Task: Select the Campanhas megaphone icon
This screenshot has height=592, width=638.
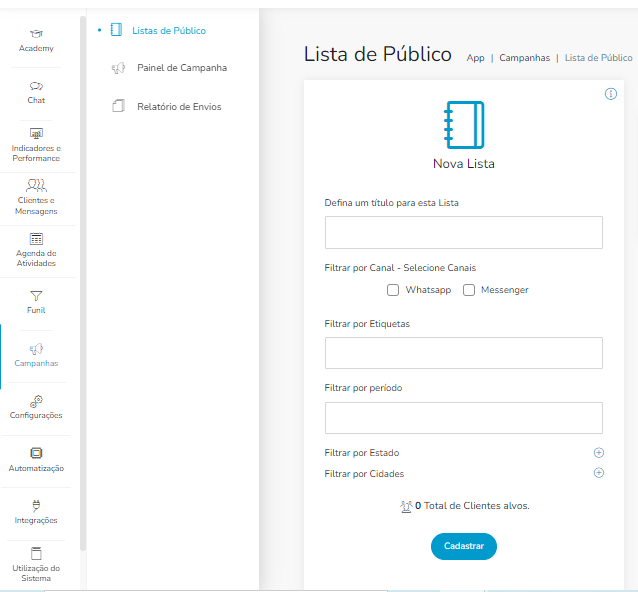Action: (36, 349)
